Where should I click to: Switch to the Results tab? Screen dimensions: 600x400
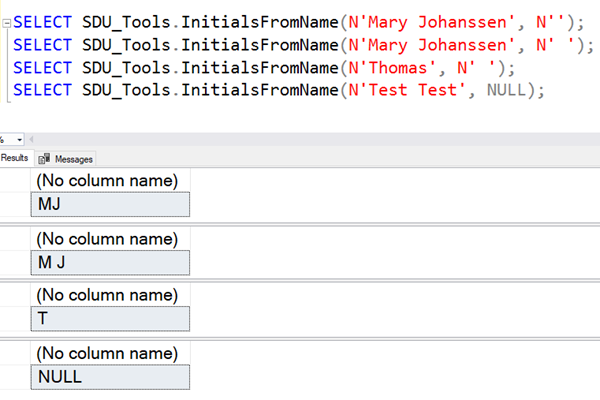point(15,158)
